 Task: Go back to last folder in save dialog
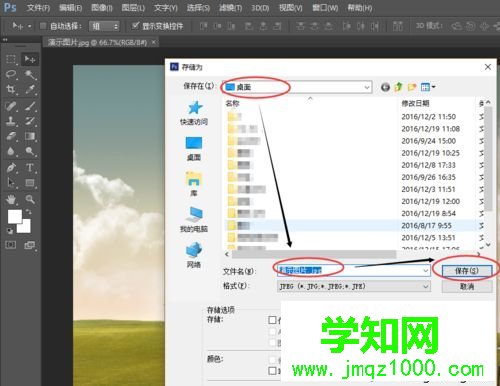pos(385,87)
